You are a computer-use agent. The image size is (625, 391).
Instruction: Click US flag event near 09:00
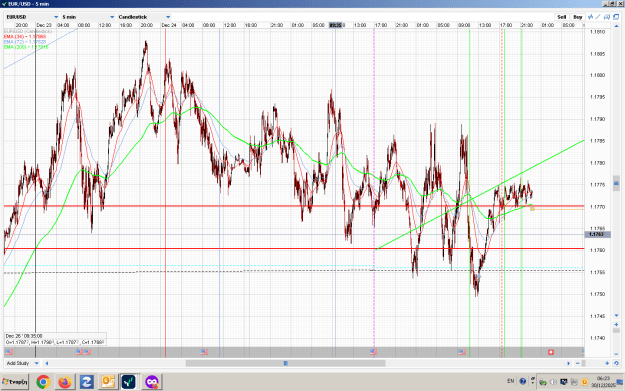click(462, 352)
